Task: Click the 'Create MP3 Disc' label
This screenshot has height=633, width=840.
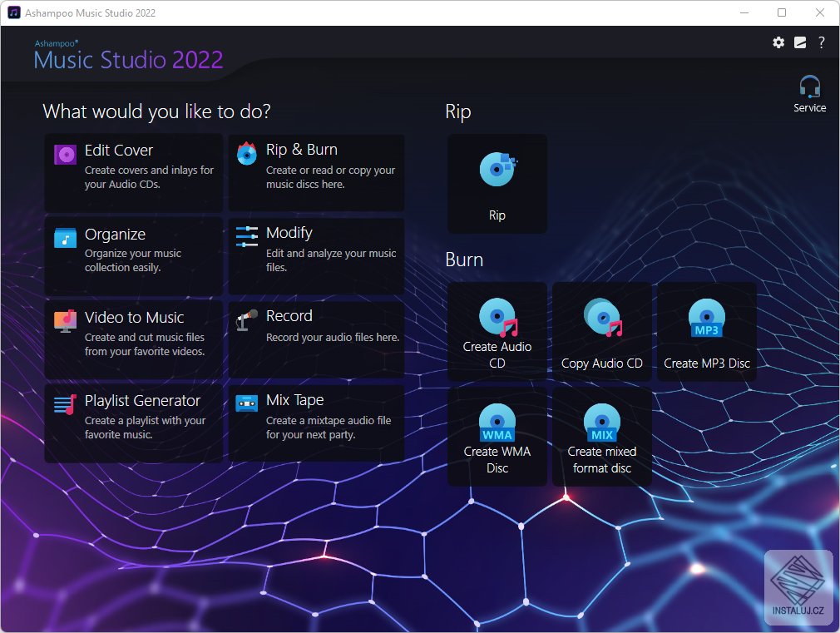Action: click(707, 363)
